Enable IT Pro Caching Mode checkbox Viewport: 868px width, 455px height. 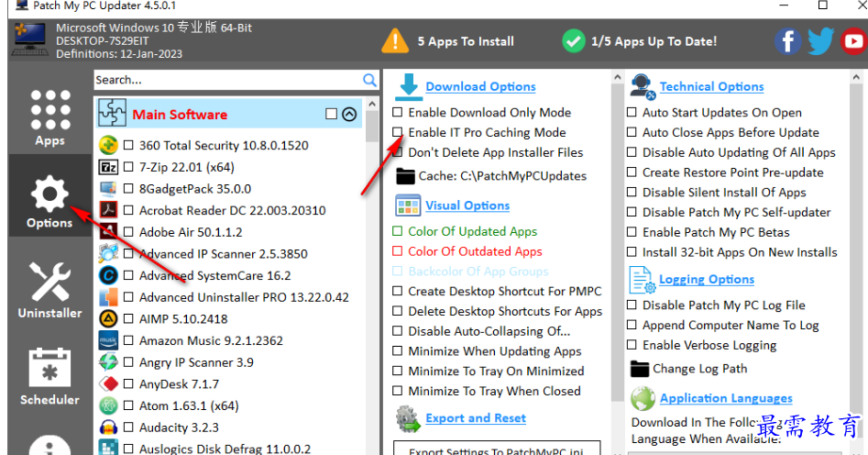coord(398,132)
